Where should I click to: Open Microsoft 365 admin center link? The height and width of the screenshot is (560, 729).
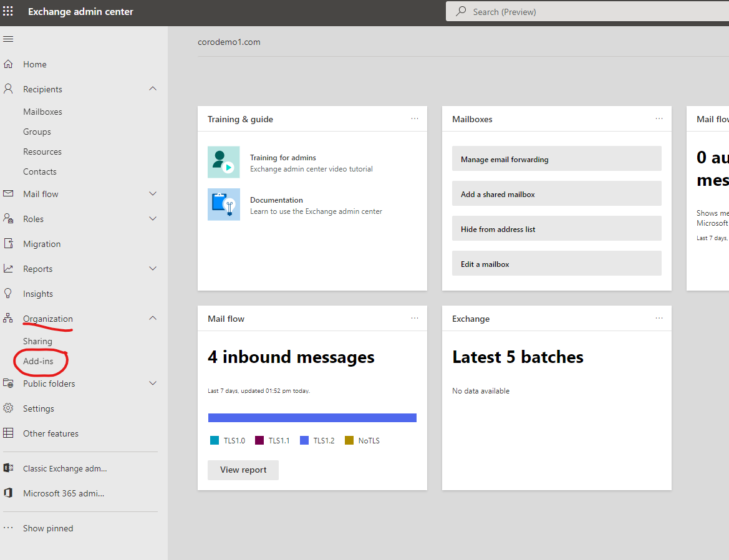pos(64,493)
